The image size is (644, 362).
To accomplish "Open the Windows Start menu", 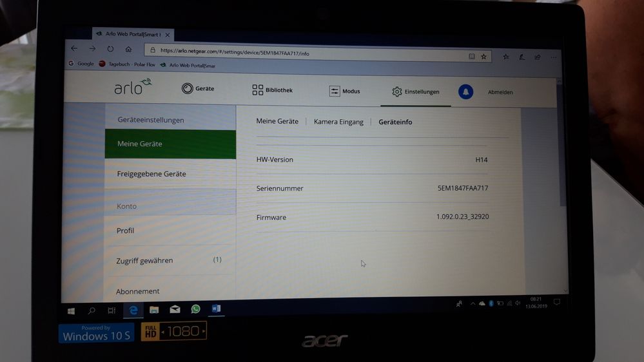I will click(71, 310).
